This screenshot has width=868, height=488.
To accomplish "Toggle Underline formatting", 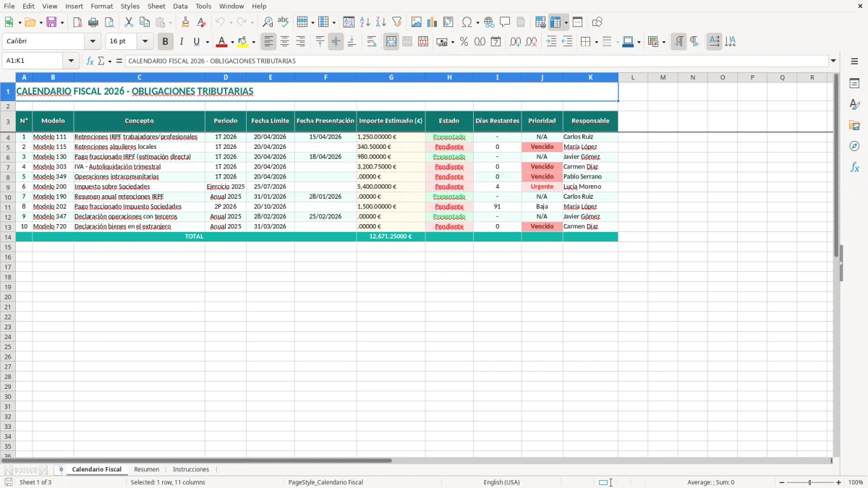I will pyautogui.click(x=196, y=42).
